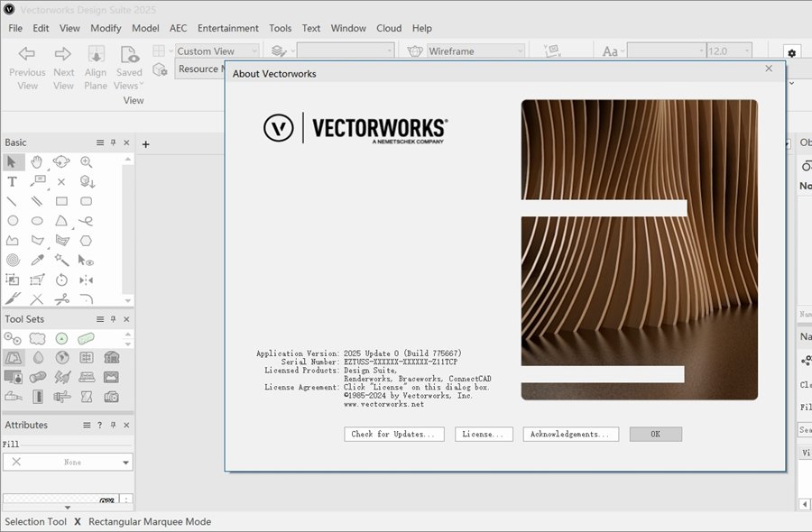Open the Attributes palette hamburger menu
Screen dimensions: 812x532
click(87, 425)
